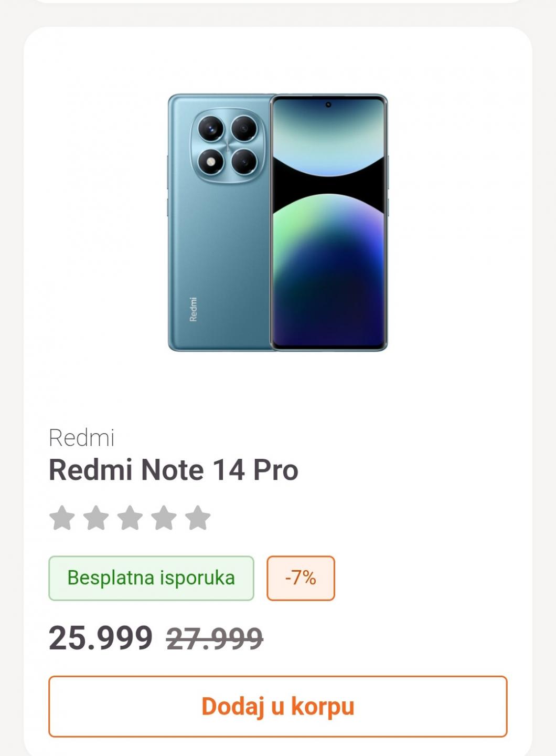
Task: Rate five stars with the last star
Action: (198, 518)
